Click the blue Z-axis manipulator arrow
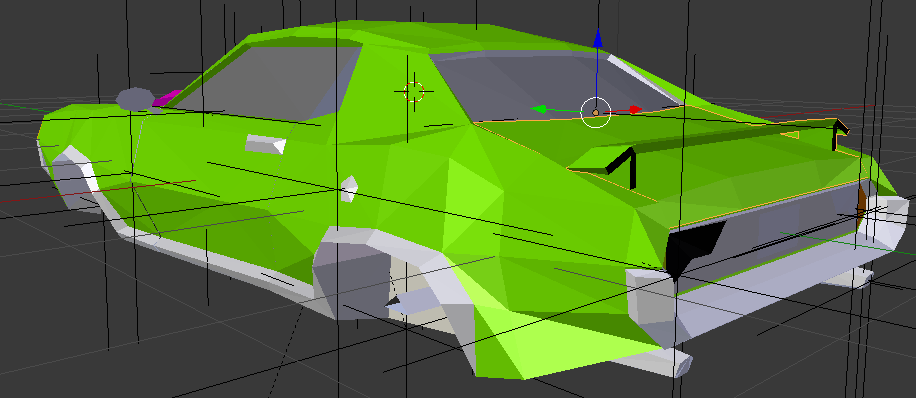Image resolution: width=916 pixels, height=398 pixels. (x=597, y=39)
